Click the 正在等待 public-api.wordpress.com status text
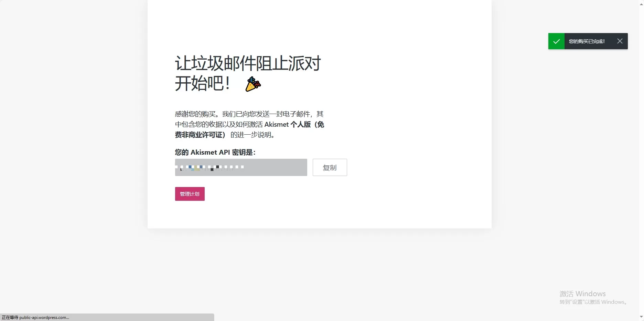The width and height of the screenshot is (644, 321). [x=35, y=318]
